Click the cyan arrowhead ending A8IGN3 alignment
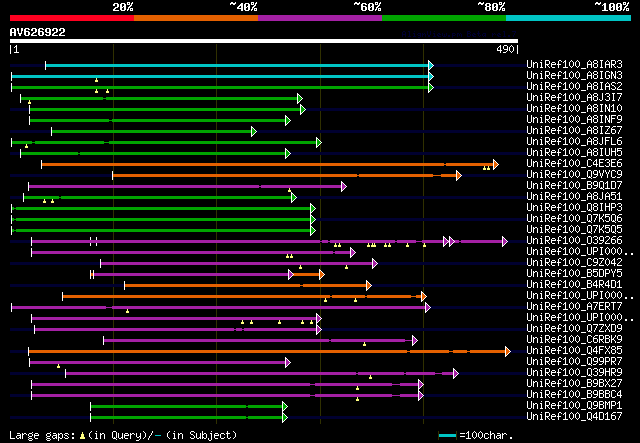The image size is (640, 443). 431,76
